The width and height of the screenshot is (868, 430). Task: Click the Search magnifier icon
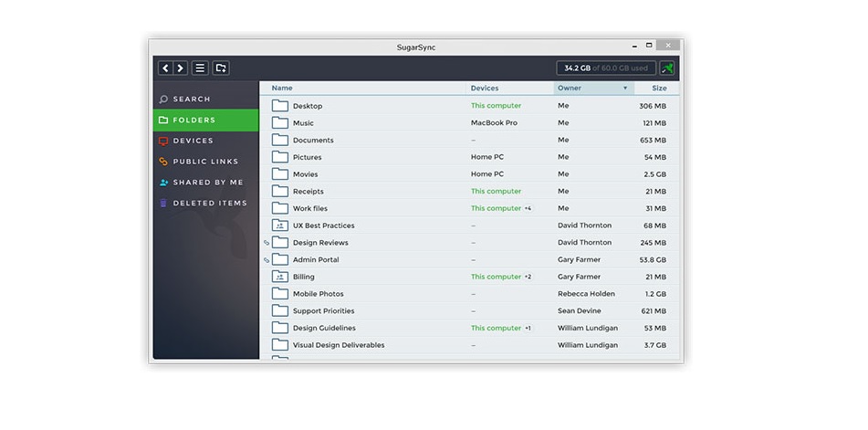163,100
